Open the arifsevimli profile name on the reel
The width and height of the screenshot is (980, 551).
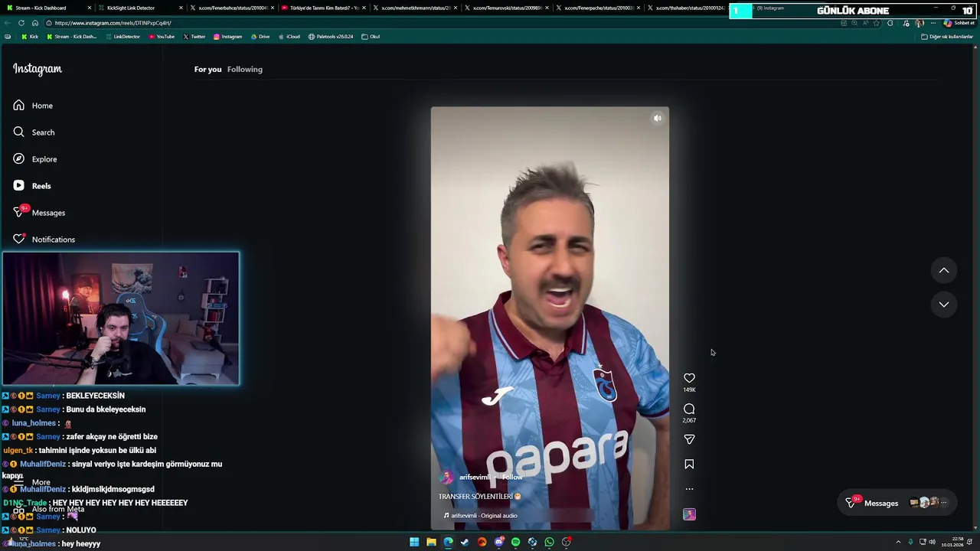[474, 477]
